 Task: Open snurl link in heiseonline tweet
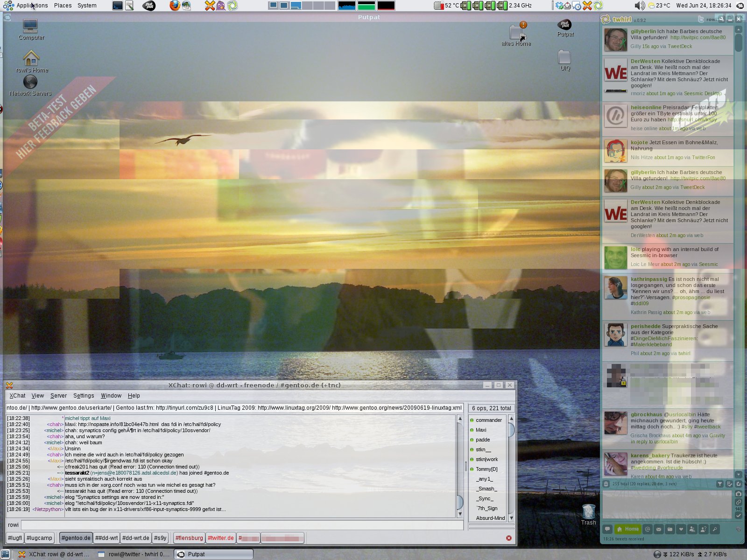692,119
